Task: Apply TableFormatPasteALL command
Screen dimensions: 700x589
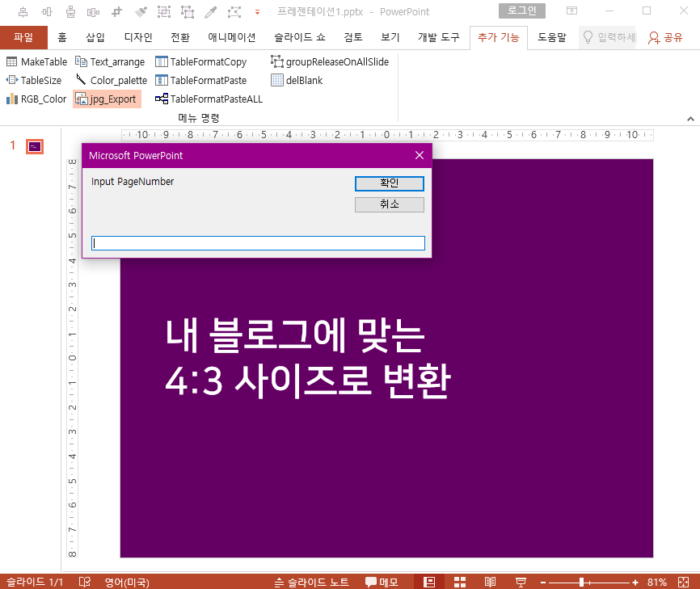Action: tap(209, 99)
